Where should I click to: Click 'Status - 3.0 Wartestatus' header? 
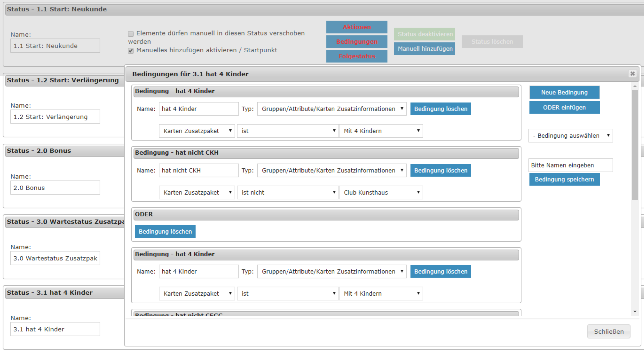(x=65, y=222)
